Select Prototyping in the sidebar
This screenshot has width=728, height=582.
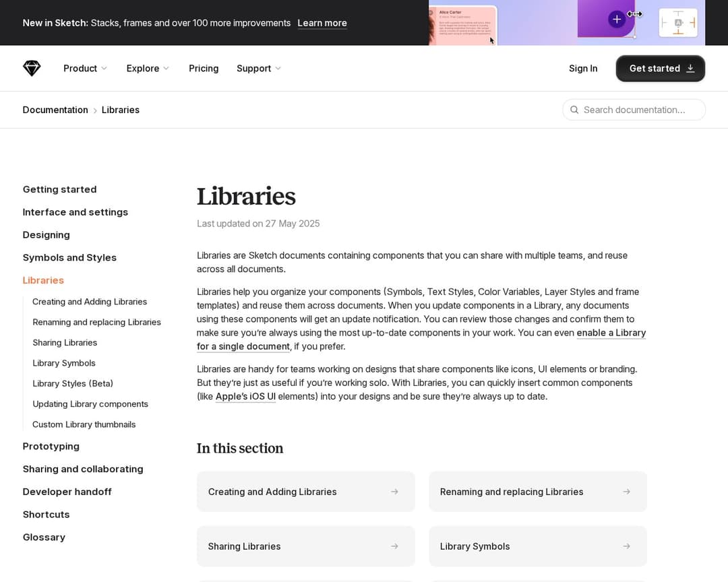pos(51,446)
